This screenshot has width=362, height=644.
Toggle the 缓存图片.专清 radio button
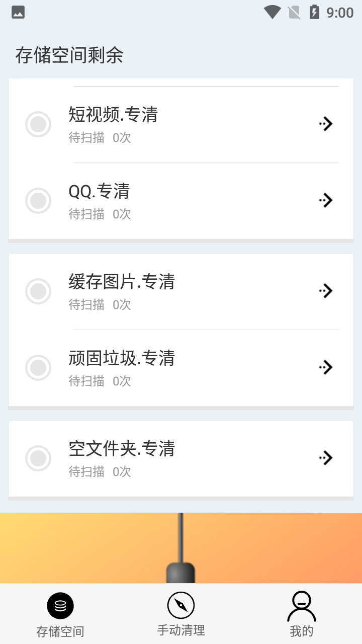point(38,291)
